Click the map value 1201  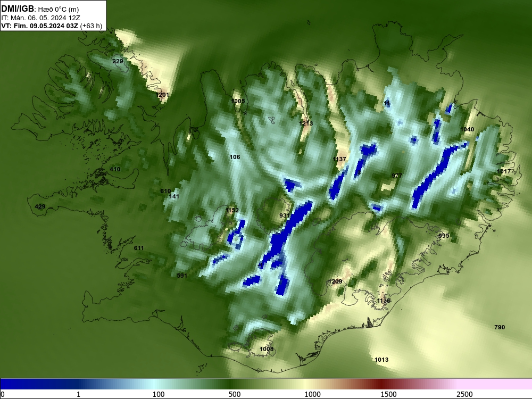point(162,95)
